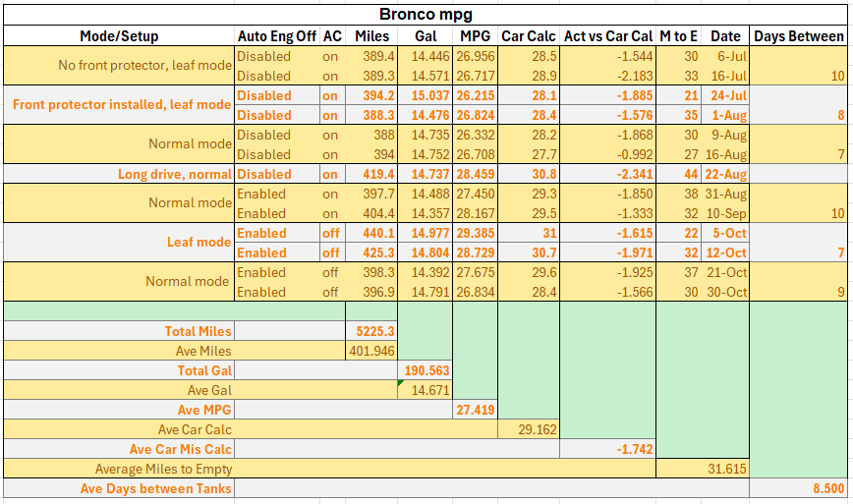Select the 'Bronco mpg' title cell
The height and width of the screenshot is (504, 853).
coord(426,15)
